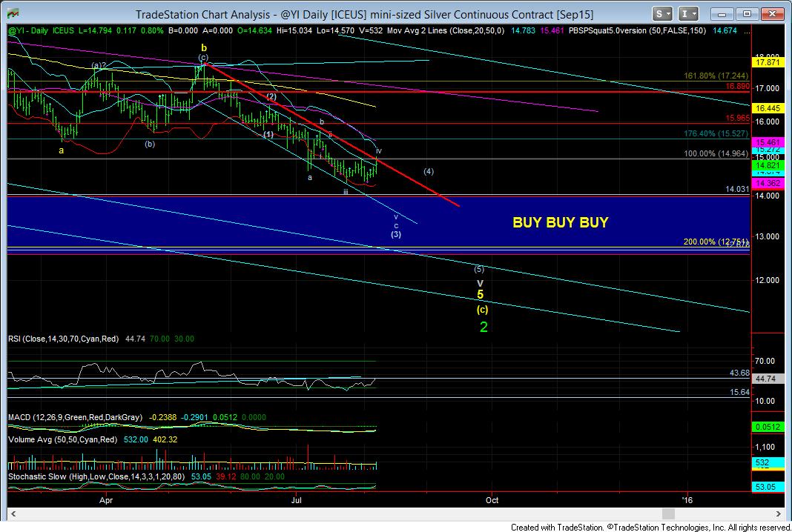Click the yellow 16.445 price tag
Screen dimensions: 792x532
767,108
